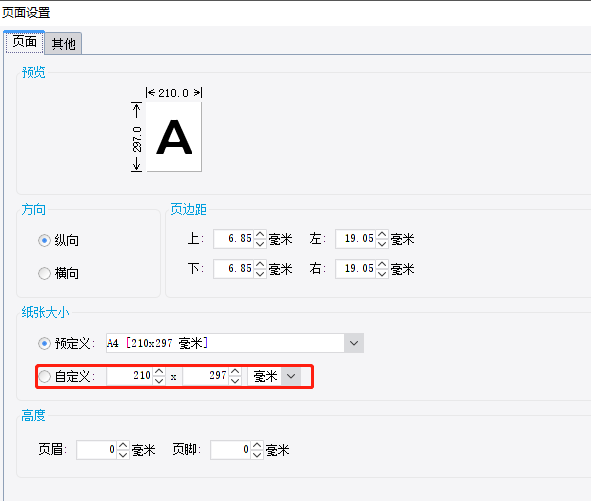
Task: Open the A4 predefined paper size dropdown
Action: 354,343
